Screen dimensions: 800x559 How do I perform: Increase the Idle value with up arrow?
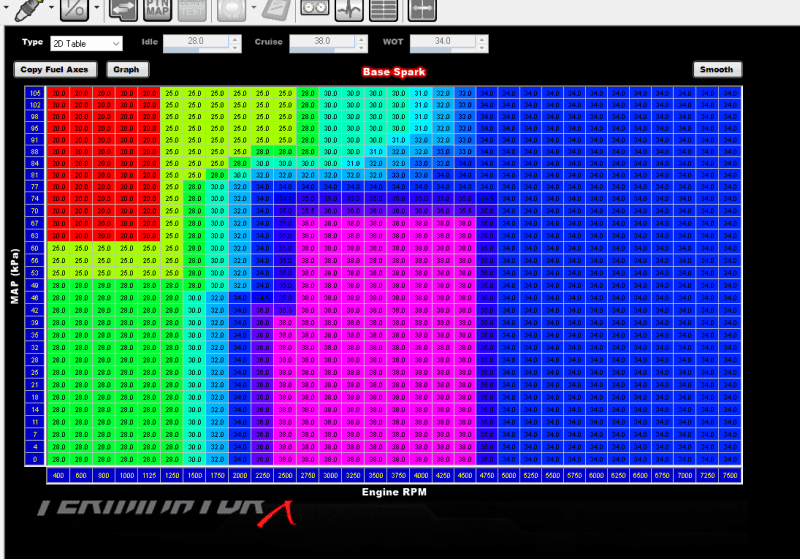click(235, 40)
